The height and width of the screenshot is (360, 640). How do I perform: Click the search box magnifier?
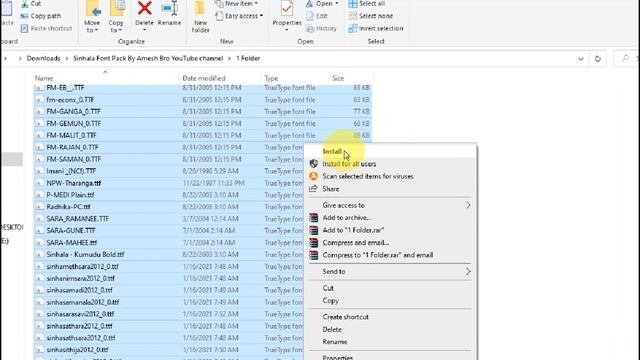tap(625, 59)
